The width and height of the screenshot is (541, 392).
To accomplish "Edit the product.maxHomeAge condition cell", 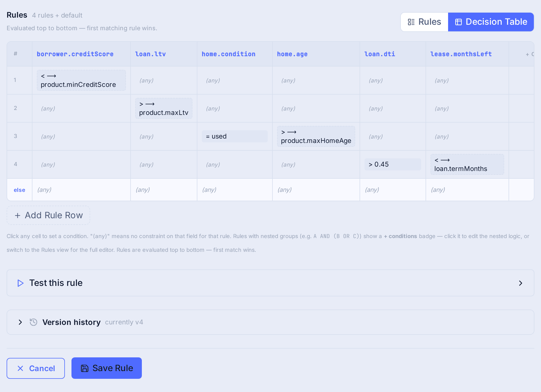I will (x=316, y=136).
